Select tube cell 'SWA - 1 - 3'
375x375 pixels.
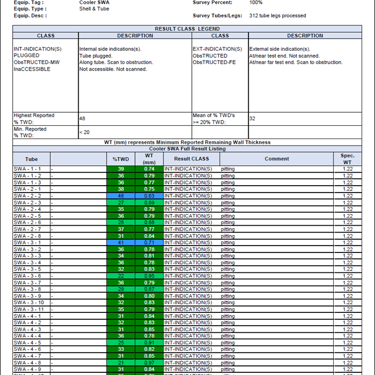[x=32, y=182]
